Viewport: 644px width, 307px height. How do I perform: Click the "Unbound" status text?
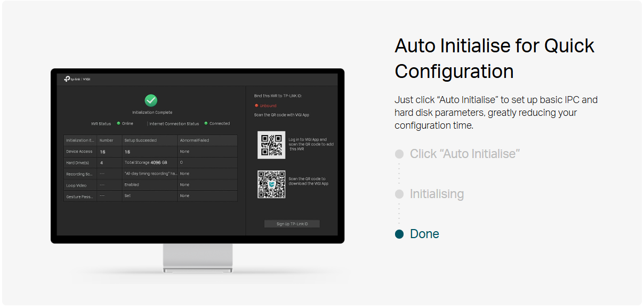coord(268,106)
